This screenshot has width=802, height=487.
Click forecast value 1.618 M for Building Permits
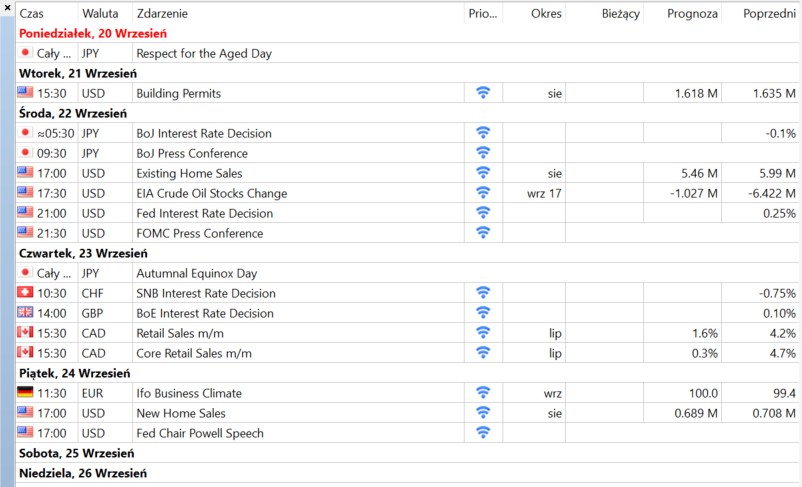click(696, 94)
